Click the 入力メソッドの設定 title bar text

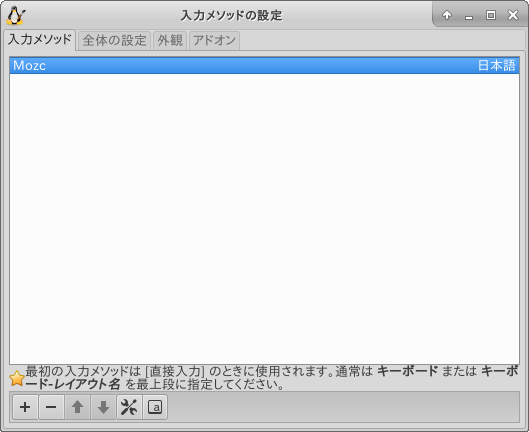(x=231, y=16)
